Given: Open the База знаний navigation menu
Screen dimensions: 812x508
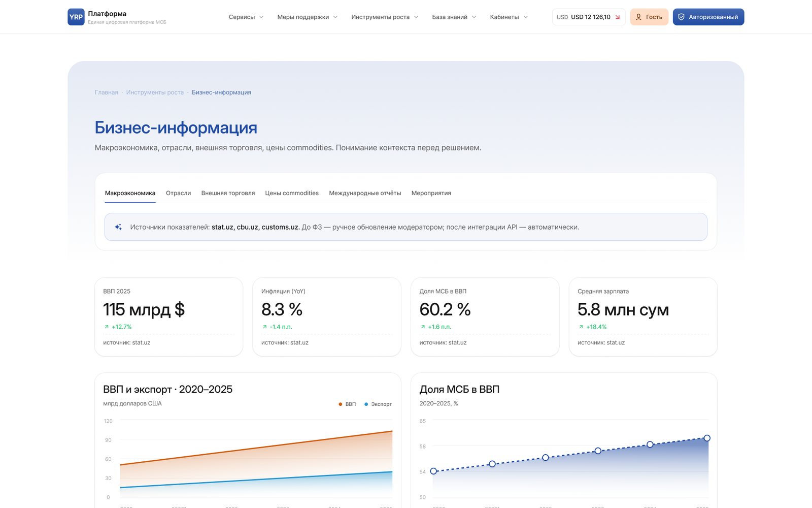Looking at the screenshot, I should pyautogui.click(x=454, y=17).
